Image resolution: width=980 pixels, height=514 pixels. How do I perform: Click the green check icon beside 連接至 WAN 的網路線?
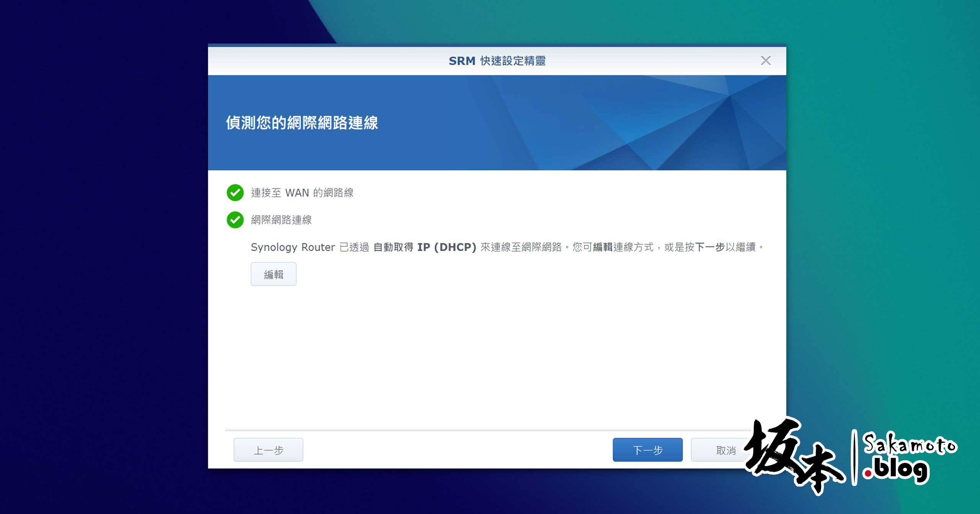pos(235,192)
